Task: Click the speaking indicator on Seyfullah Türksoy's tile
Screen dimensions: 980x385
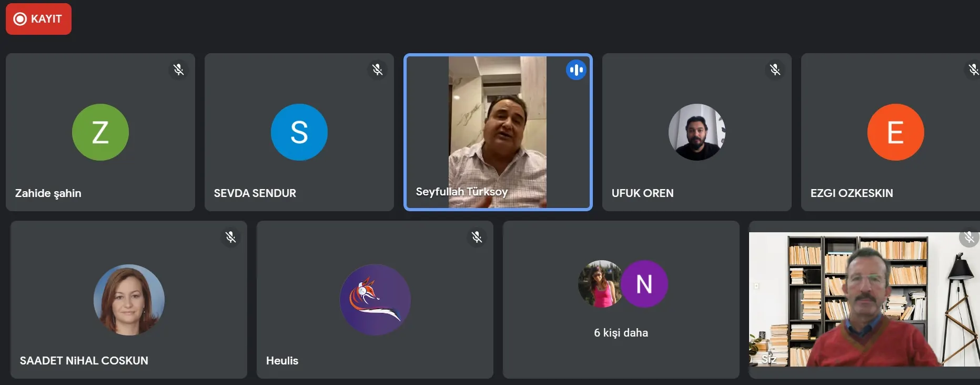Action: click(577, 70)
